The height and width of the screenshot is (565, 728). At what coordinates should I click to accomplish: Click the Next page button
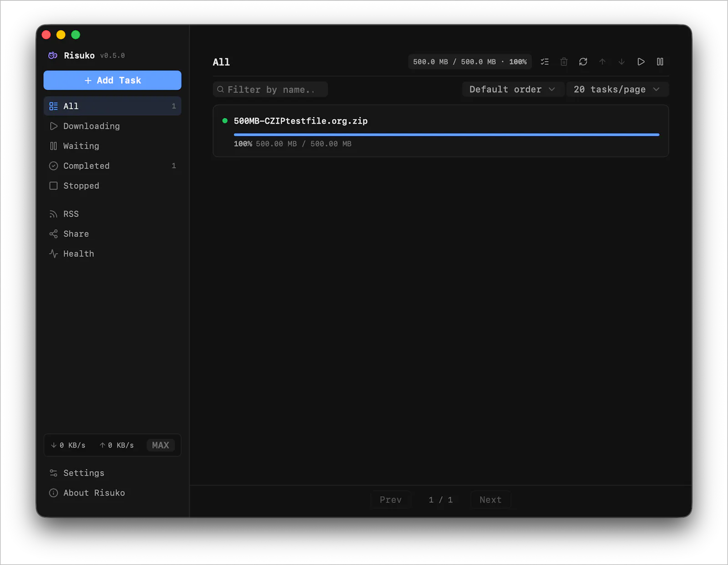tap(490, 500)
